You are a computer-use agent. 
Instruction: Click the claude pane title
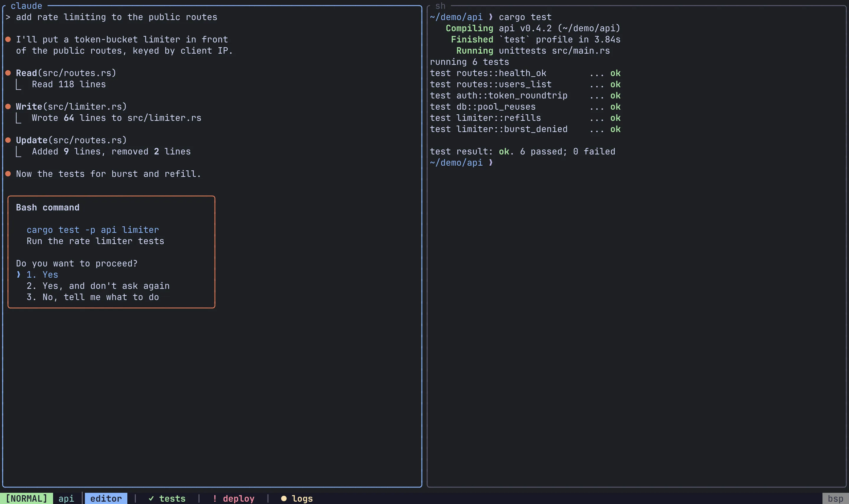pyautogui.click(x=27, y=6)
